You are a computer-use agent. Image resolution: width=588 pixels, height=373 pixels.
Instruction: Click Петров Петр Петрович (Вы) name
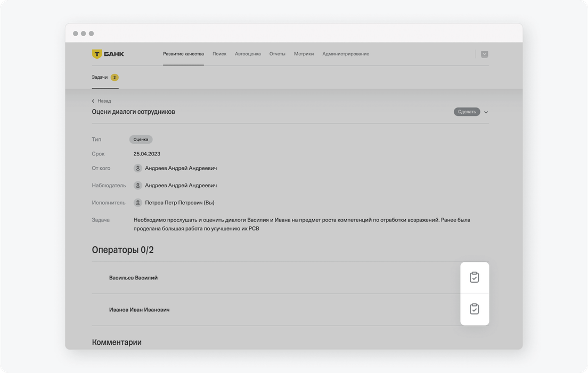[x=179, y=203]
